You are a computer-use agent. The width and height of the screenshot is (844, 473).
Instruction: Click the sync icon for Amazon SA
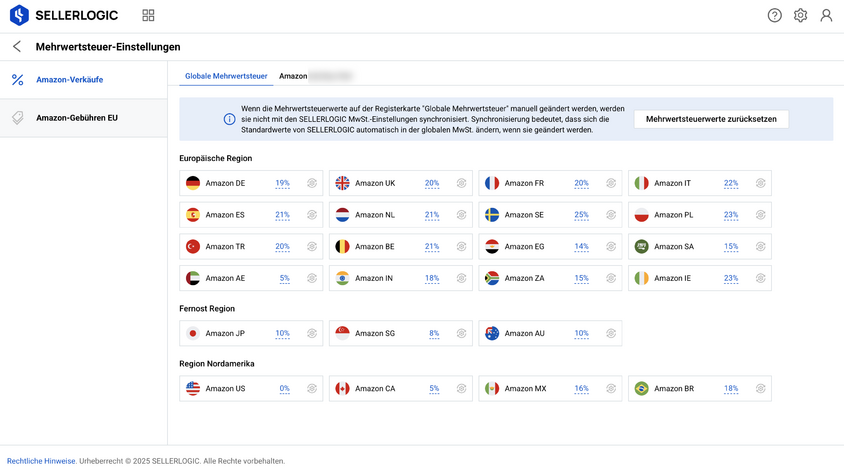point(761,246)
